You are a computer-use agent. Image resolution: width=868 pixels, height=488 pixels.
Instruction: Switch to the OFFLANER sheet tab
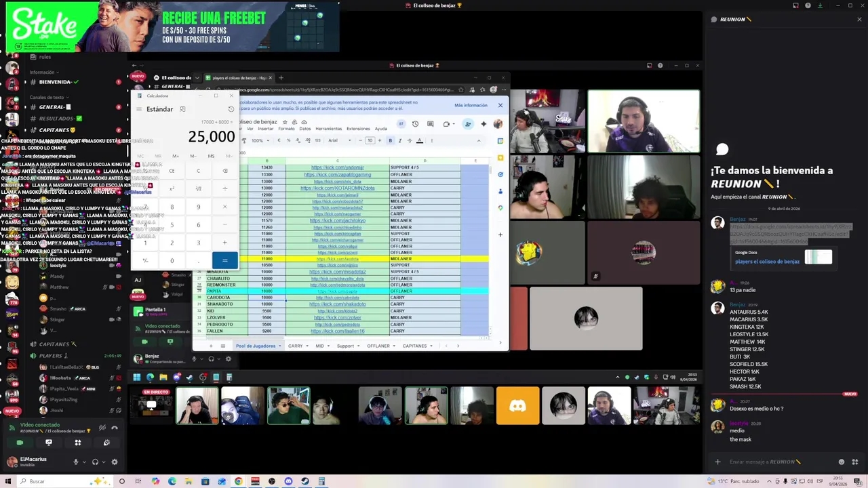378,346
